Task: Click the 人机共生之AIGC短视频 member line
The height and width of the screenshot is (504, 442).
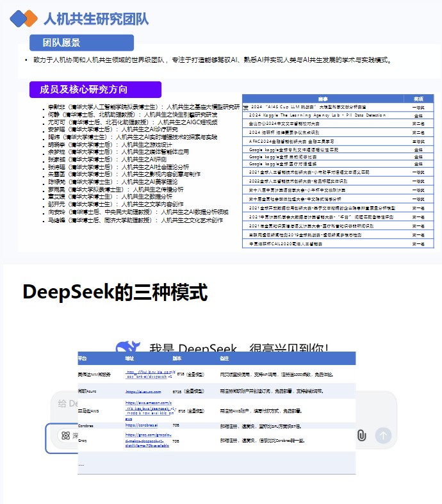Action: (133, 122)
